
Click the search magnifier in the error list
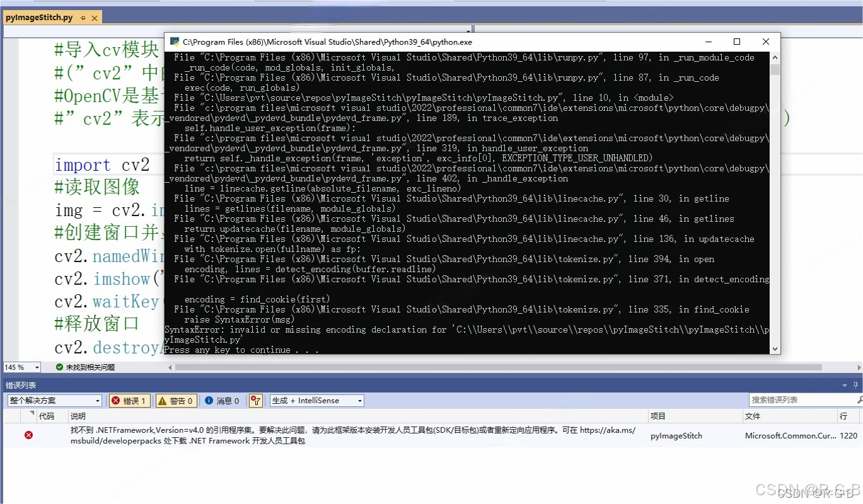859,400
